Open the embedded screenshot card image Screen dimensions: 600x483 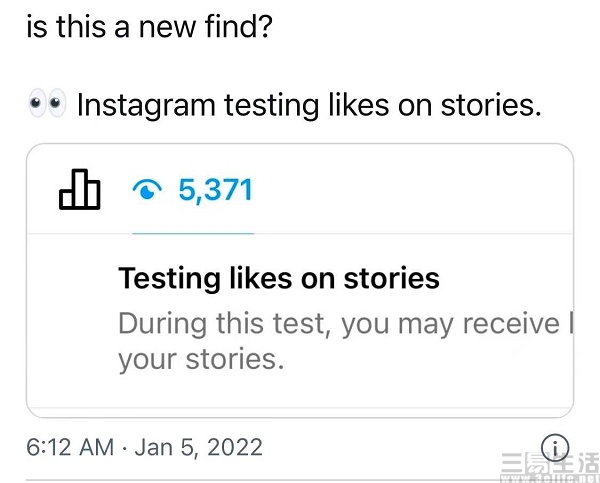click(x=300, y=281)
